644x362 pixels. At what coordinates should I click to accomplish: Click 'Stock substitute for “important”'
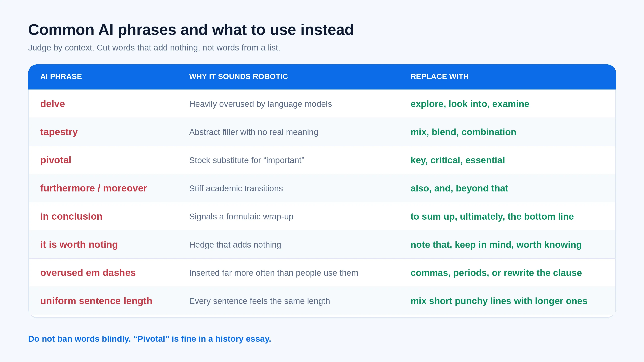click(247, 160)
